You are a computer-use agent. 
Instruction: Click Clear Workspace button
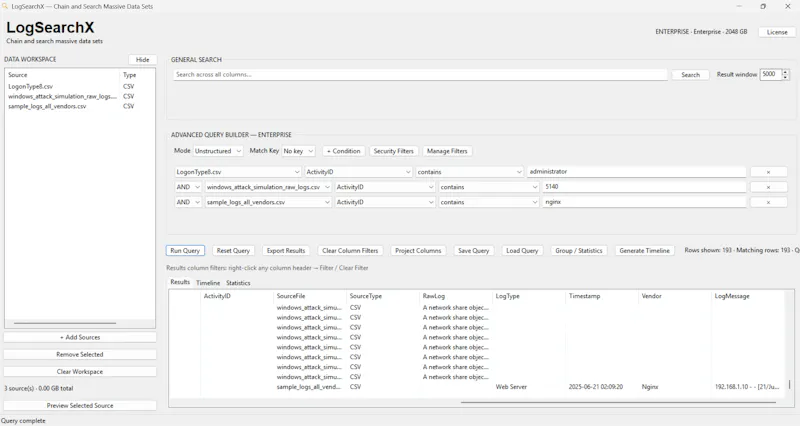(x=80, y=371)
